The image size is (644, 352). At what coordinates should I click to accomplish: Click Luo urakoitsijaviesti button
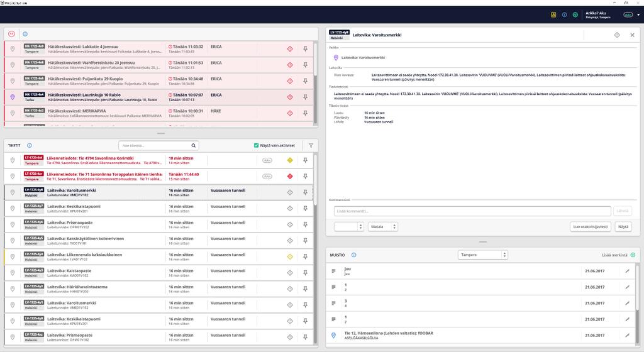point(590,226)
